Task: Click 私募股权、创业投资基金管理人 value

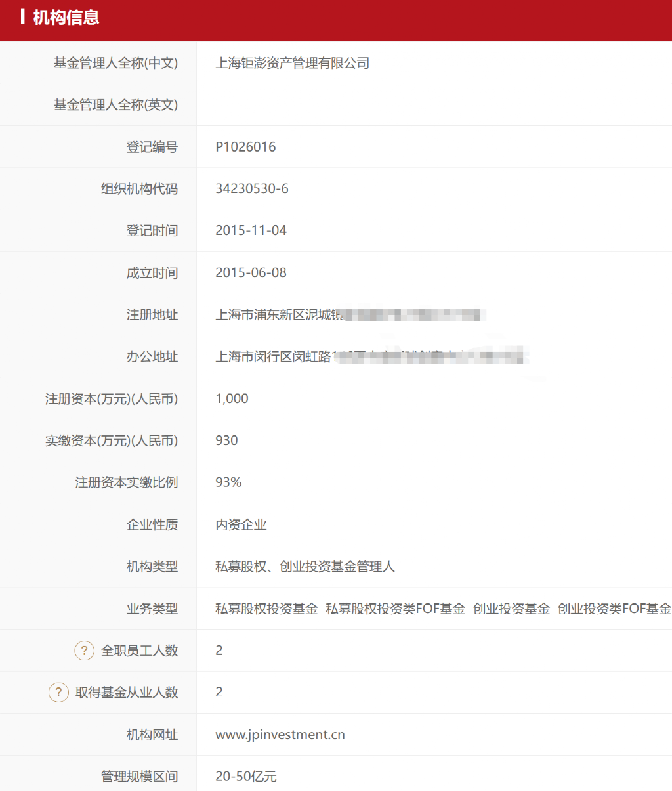Action: (x=305, y=567)
